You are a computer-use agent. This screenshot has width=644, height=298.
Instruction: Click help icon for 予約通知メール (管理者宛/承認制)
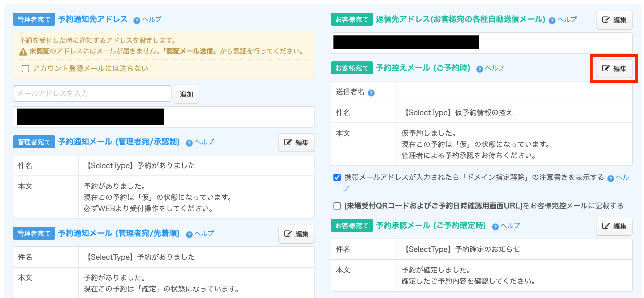click(189, 143)
